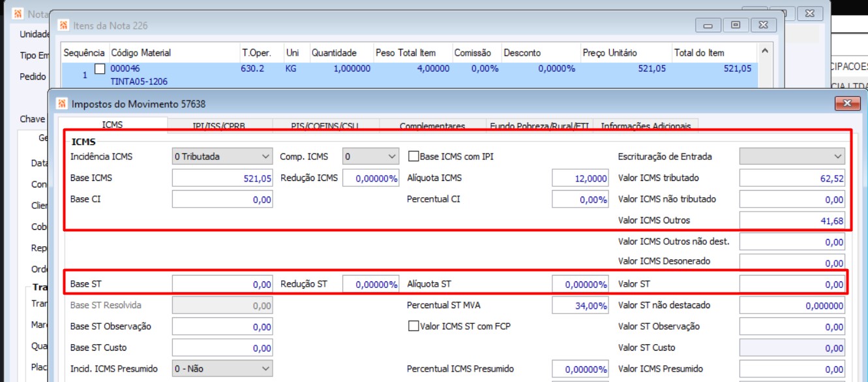Viewport: 868px width, 382px height.
Task: Toggle Valor ICMS ST com FCP checkbox
Action: 413,326
